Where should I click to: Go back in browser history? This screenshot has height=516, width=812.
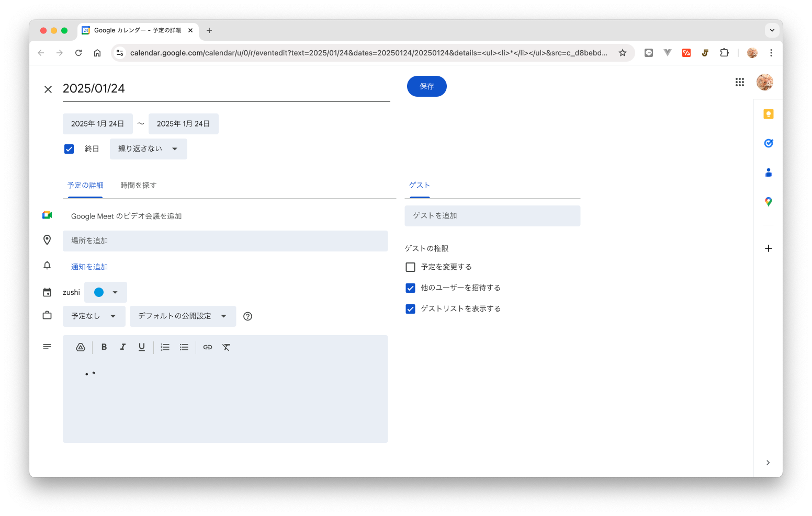41,53
